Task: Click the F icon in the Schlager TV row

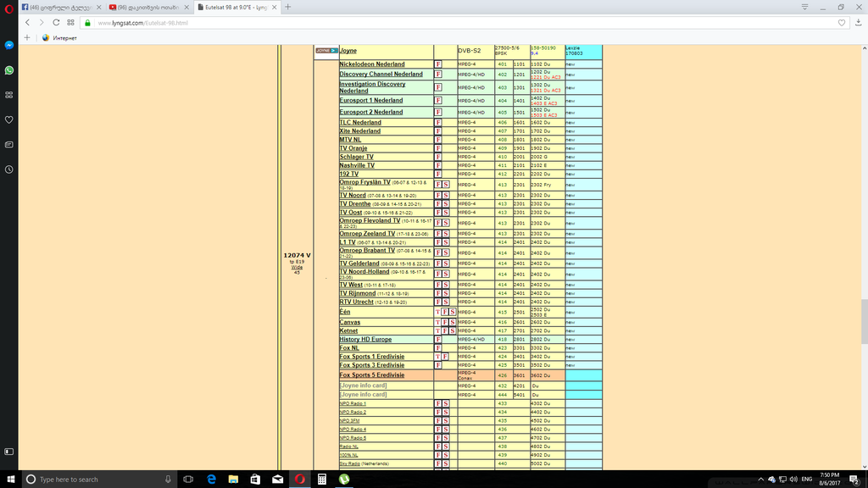Action: click(x=438, y=157)
